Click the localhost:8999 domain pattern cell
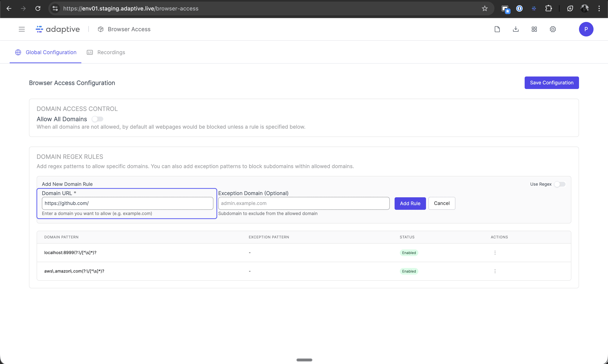Viewport: 608px width, 364px height. point(70,253)
